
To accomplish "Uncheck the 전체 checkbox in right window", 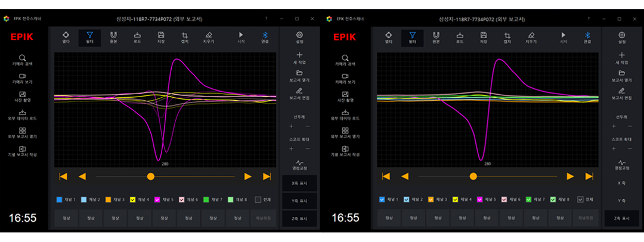I will pos(581,200).
